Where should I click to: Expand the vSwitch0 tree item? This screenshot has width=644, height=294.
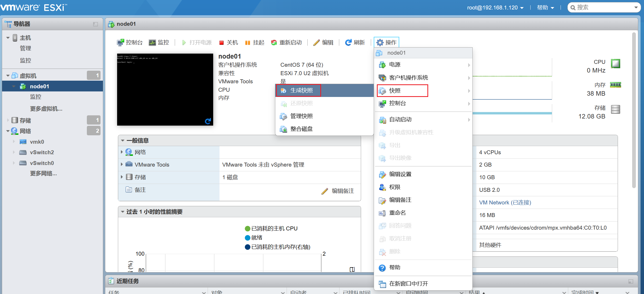point(14,163)
